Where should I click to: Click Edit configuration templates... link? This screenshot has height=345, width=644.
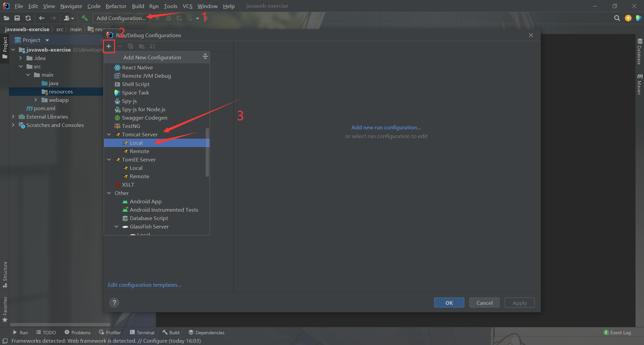145,285
